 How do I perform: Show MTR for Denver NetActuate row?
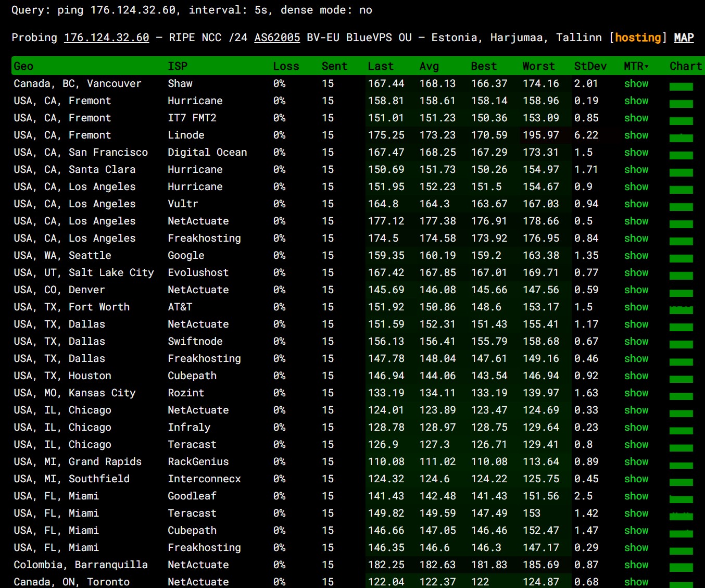click(636, 290)
